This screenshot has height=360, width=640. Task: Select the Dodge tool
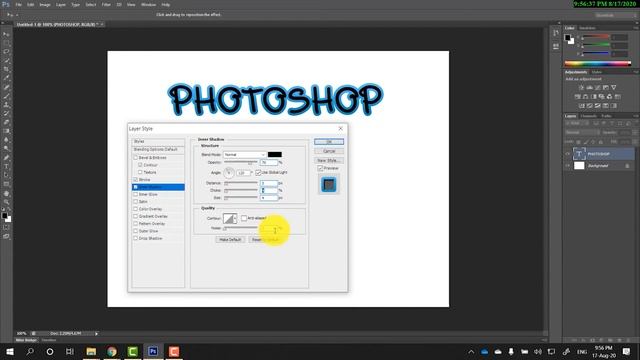[6, 149]
